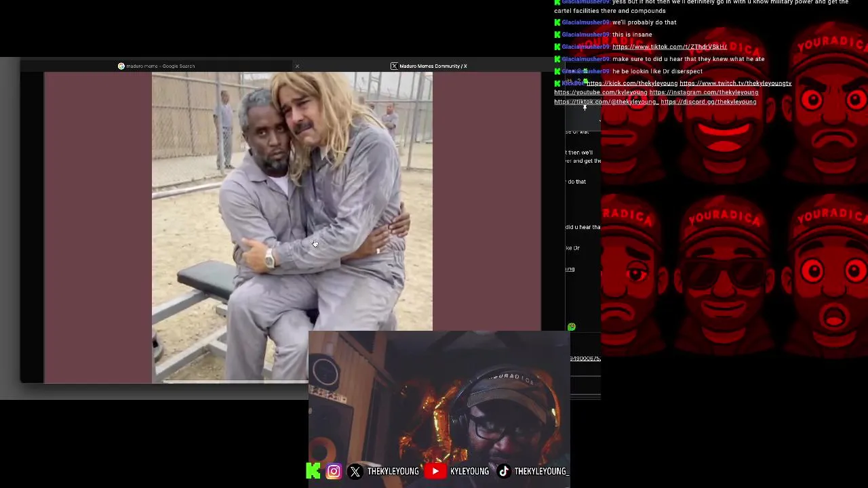The height and width of the screenshot is (488, 868).
Task: Click Kick badge beside the TikTok link message
Action: tap(557, 47)
